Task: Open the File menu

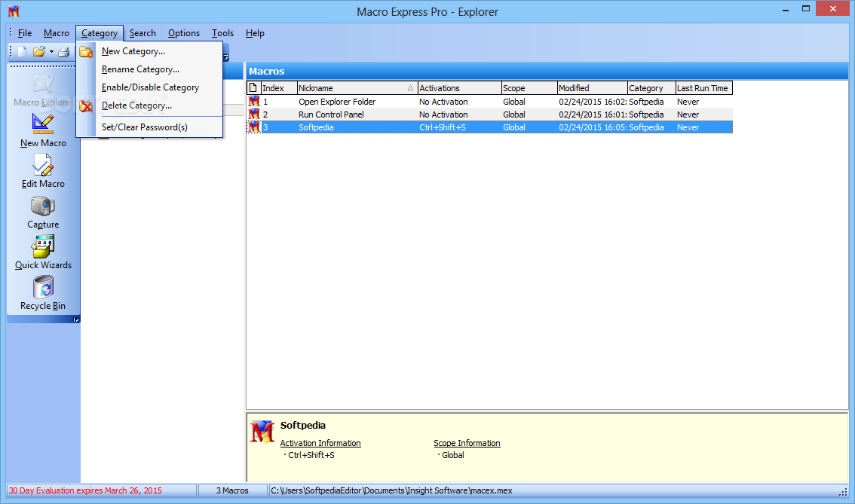Action: point(25,33)
